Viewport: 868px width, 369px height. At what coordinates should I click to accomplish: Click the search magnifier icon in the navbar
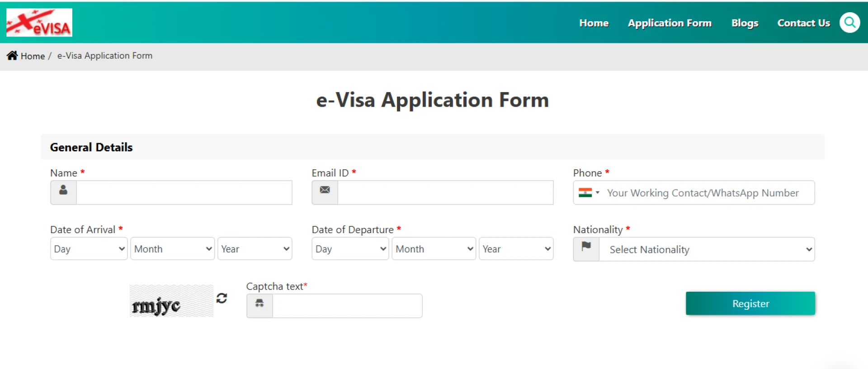tap(849, 22)
